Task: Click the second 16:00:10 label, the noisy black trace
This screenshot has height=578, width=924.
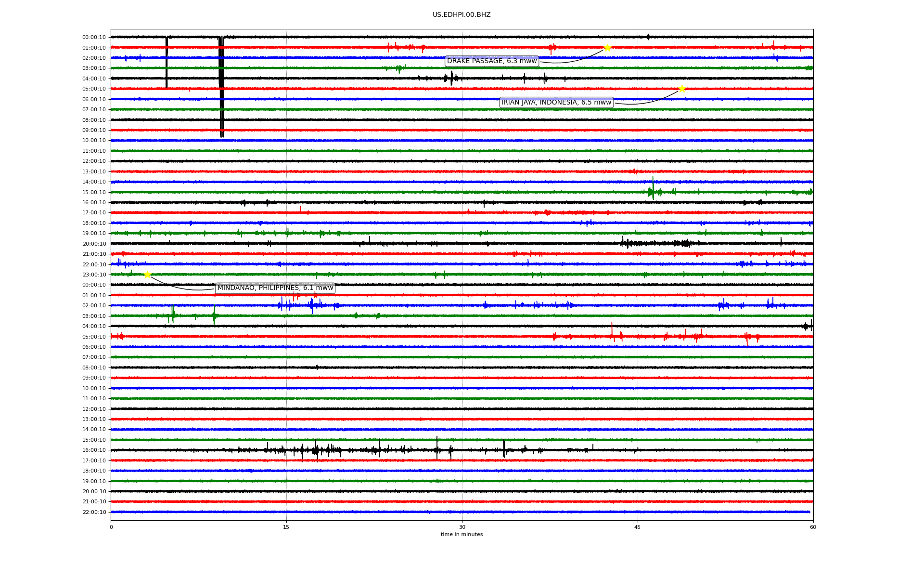Action: 94,450
